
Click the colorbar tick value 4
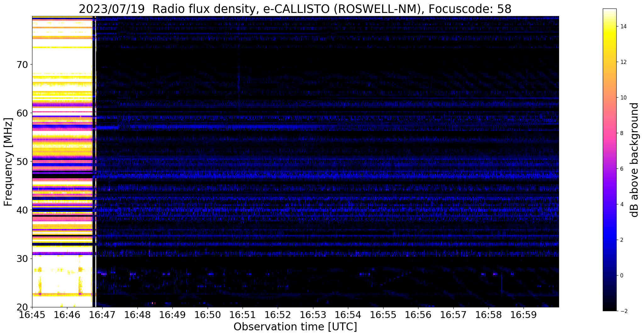(621, 204)
